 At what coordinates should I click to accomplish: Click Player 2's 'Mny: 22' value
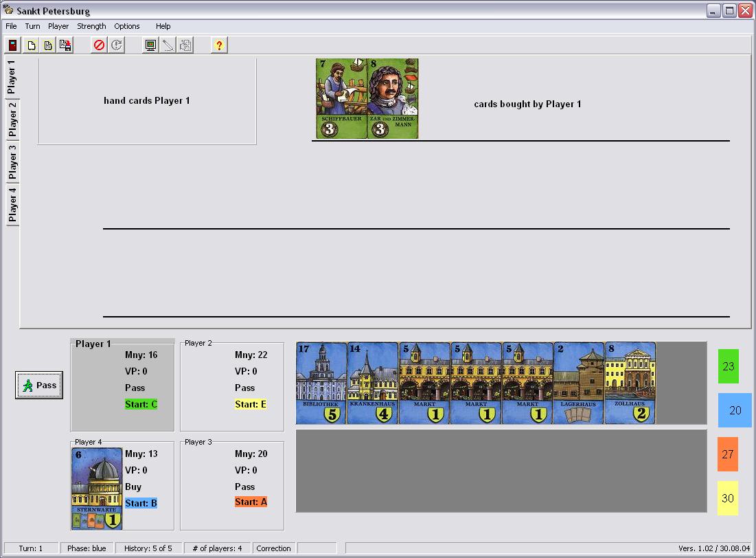click(x=251, y=355)
